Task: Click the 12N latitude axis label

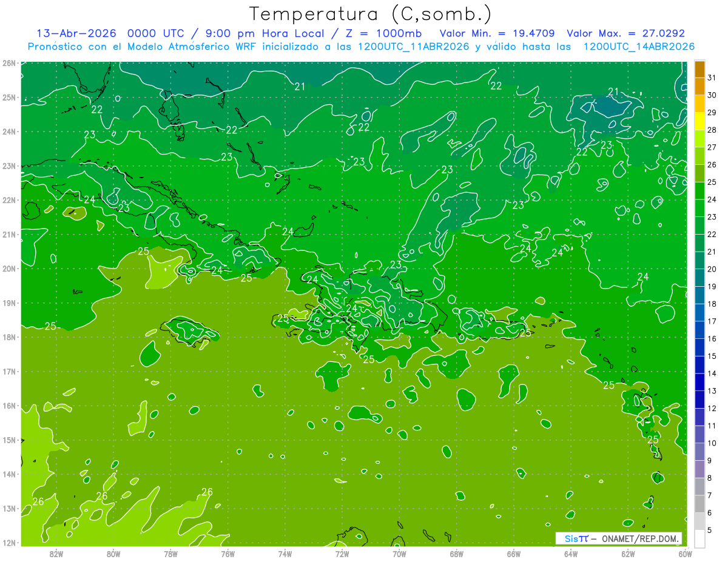Action: click(x=9, y=543)
